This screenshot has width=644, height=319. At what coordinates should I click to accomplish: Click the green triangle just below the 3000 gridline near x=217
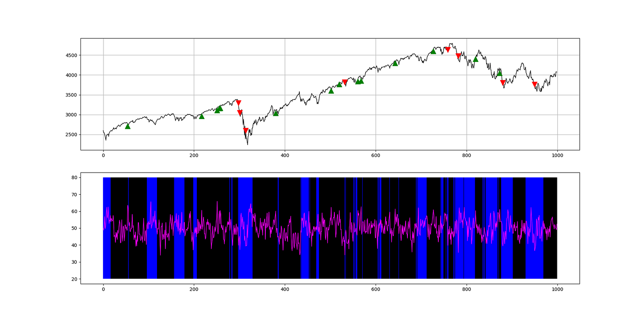(202, 116)
